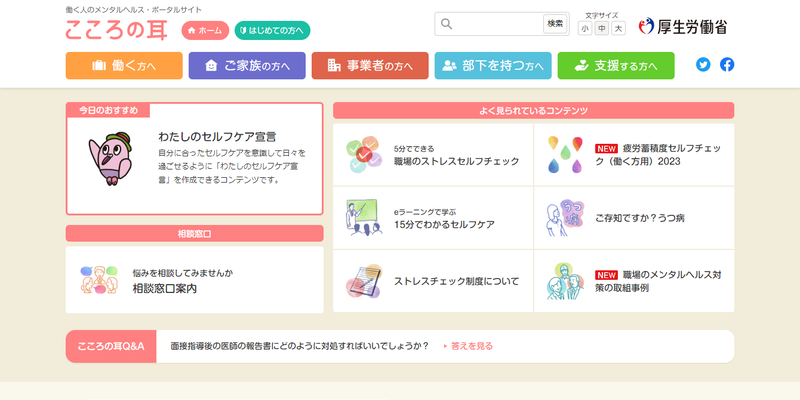The image size is (800, 400).
Task: Set text size to 中
Action: (602, 29)
